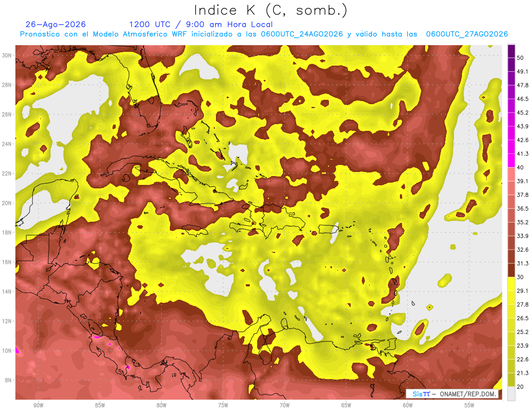Click the "24N" latitude label
532x411 pixels.
(x=7, y=144)
